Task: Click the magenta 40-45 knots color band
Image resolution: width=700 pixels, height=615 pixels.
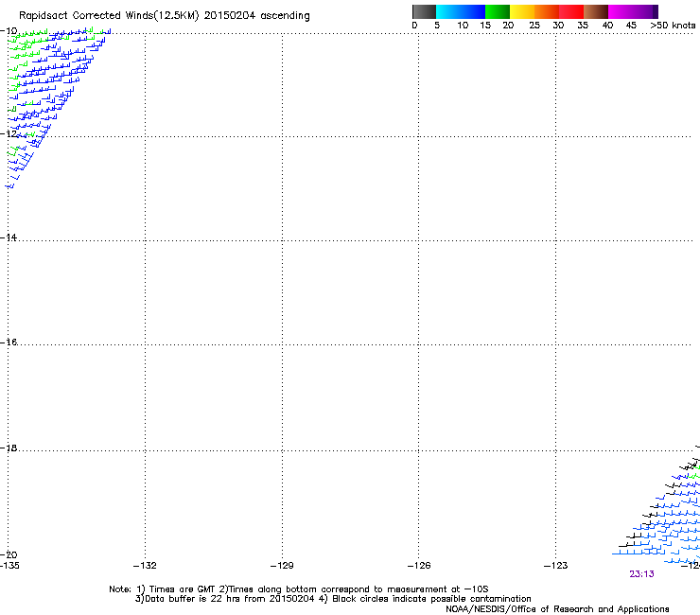Action: [621, 11]
